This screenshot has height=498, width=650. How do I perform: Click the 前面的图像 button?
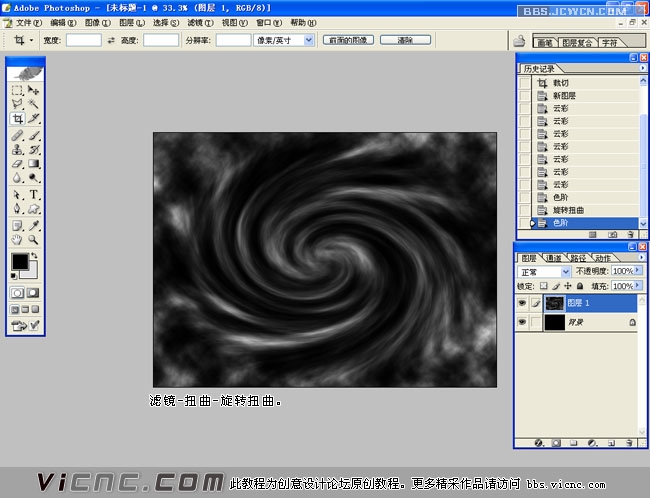pyautogui.click(x=348, y=40)
